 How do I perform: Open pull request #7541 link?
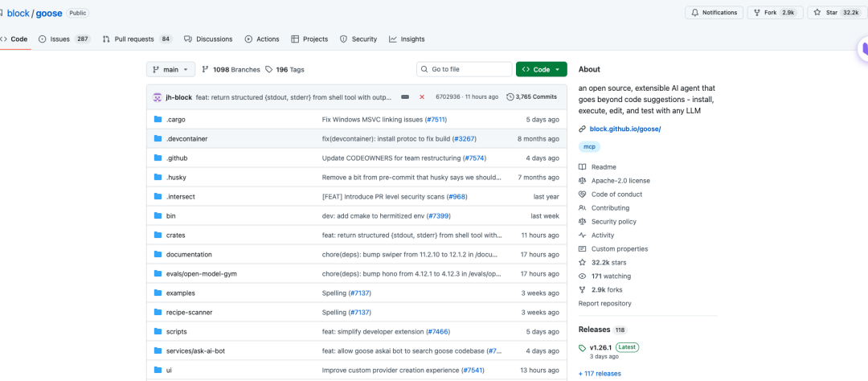[473, 370]
